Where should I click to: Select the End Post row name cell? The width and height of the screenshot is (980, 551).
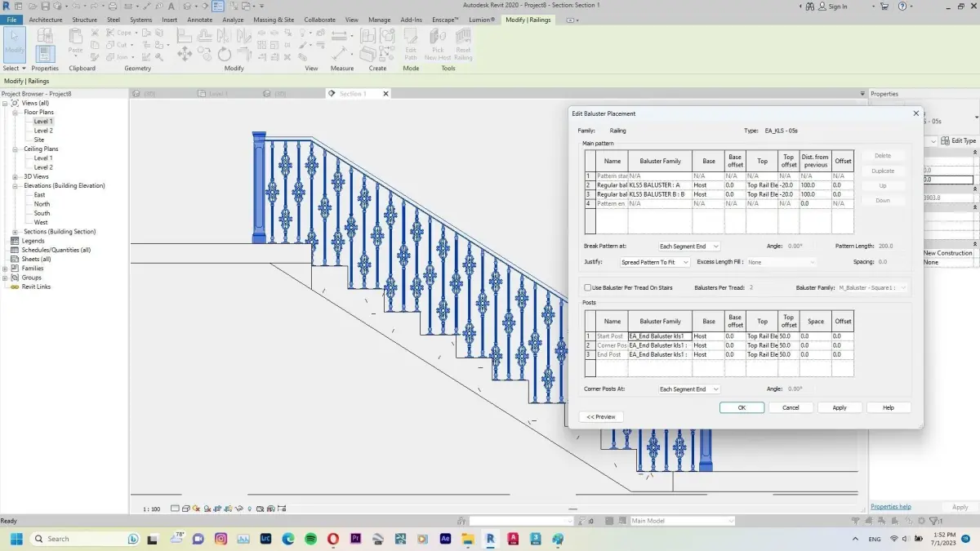pos(611,354)
